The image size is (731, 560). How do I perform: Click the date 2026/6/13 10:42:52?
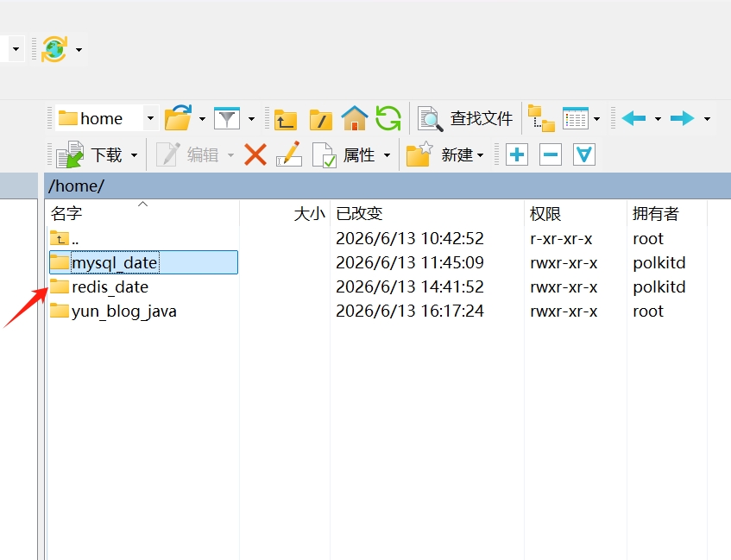tap(410, 238)
